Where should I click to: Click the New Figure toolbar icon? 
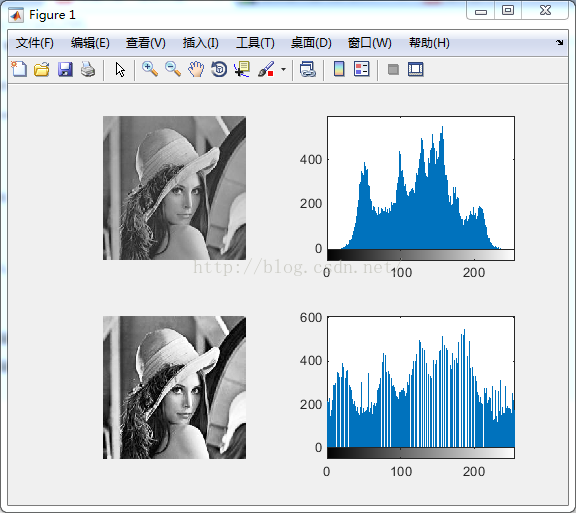[19, 69]
